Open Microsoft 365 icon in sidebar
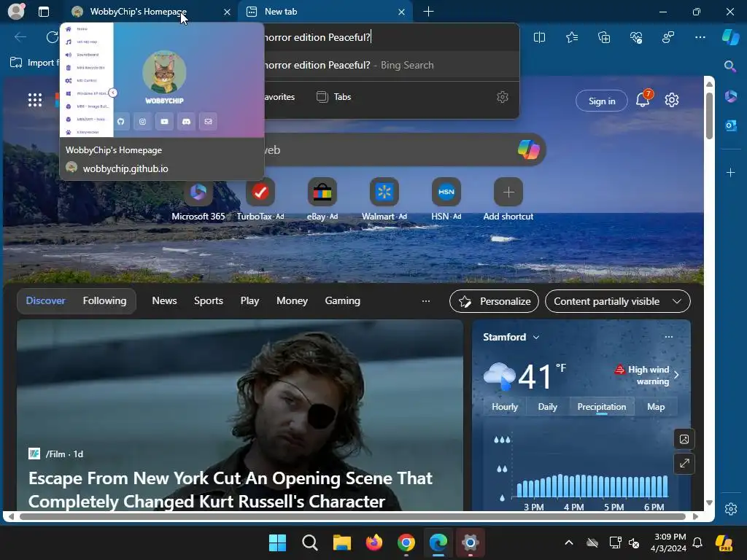 730,96
